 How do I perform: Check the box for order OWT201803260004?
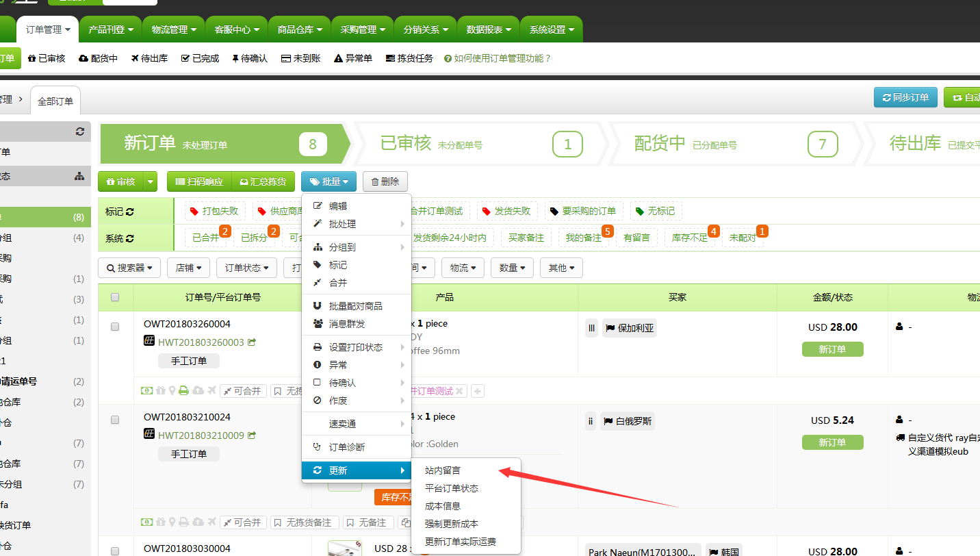(115, 327)
